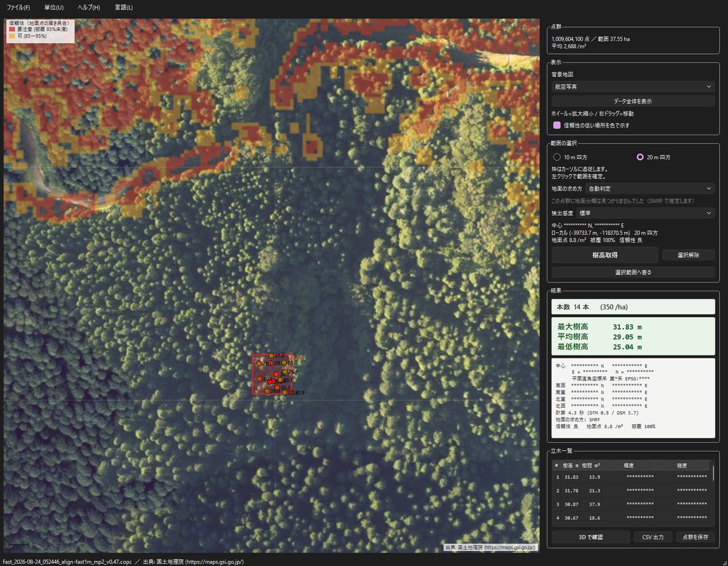Click the 3D で確認 button

(x=591, y=537)
